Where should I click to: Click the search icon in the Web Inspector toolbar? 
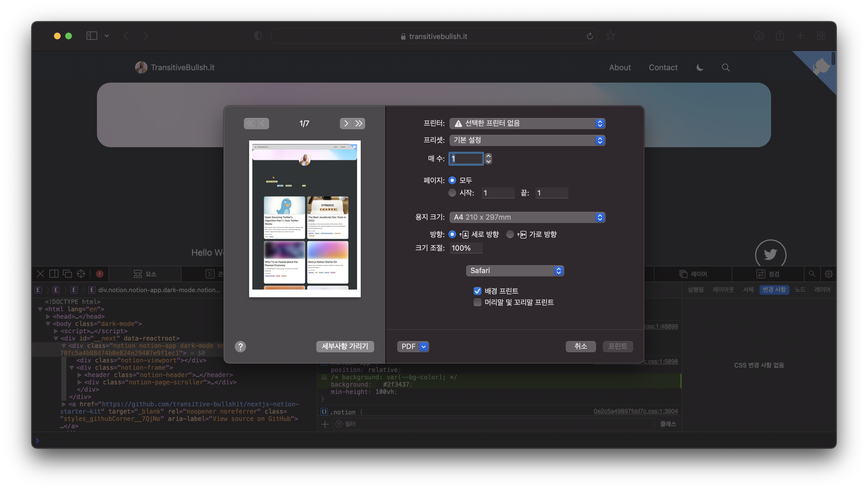coord(812,274)
